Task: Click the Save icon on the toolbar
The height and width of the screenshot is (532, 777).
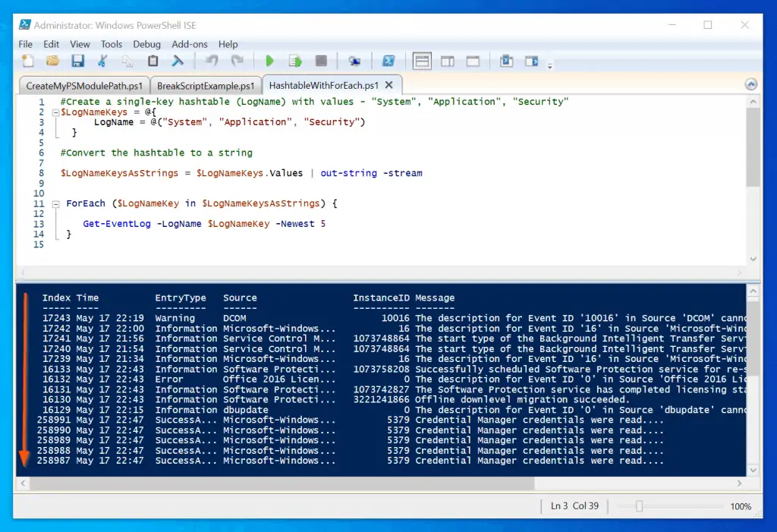Action: (78, 61)
